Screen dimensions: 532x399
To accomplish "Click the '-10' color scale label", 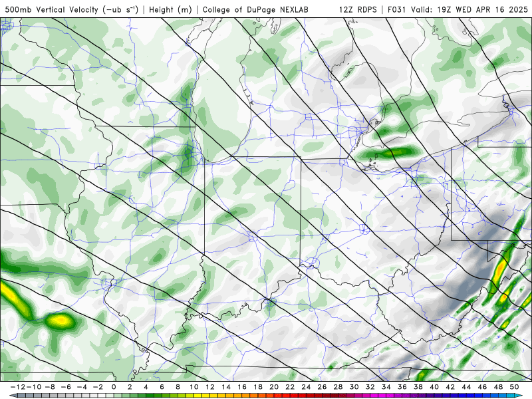I will [33, 387].
